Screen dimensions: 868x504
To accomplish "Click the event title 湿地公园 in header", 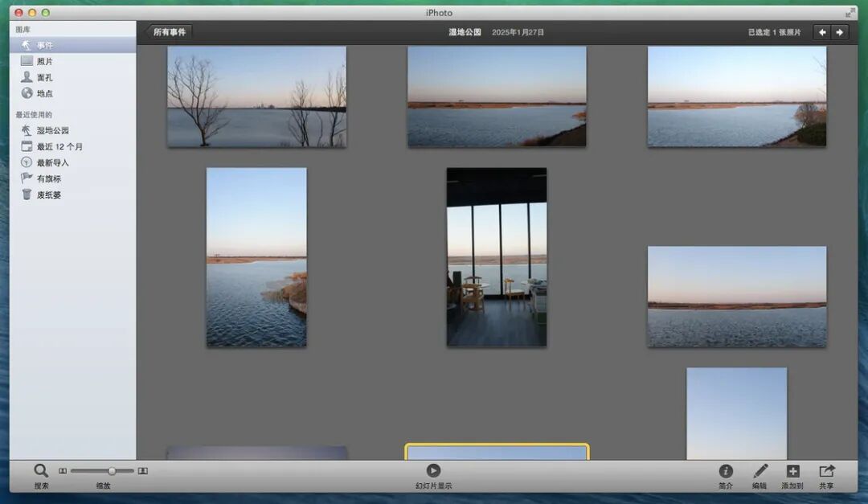I will coord(465,32).
